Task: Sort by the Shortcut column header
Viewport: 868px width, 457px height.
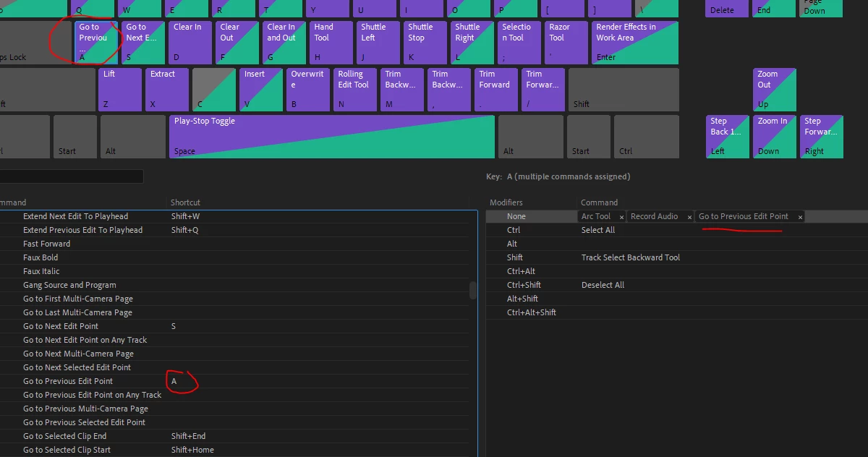Action: 185,202
